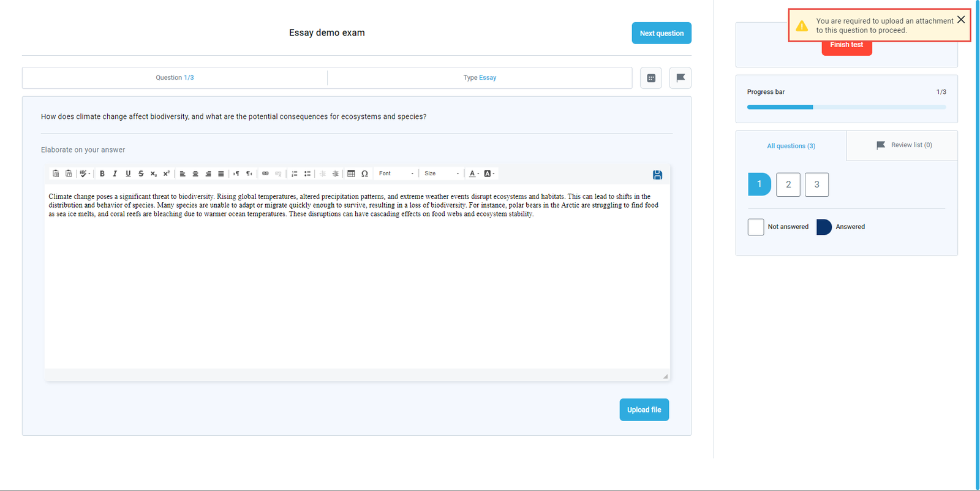Open the Font dropdown
Screen dimensions: 980x491
[x=396, y=174]
